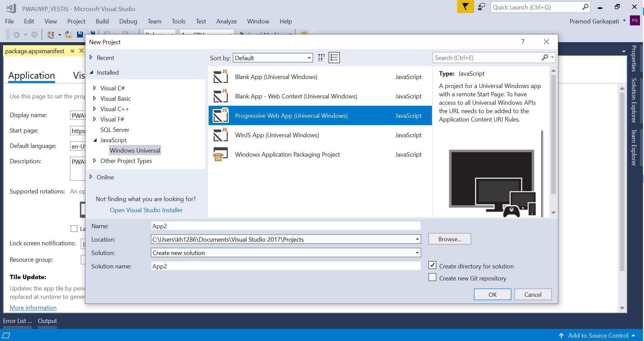Expand the Visual C++ templates node

[94, 109]
